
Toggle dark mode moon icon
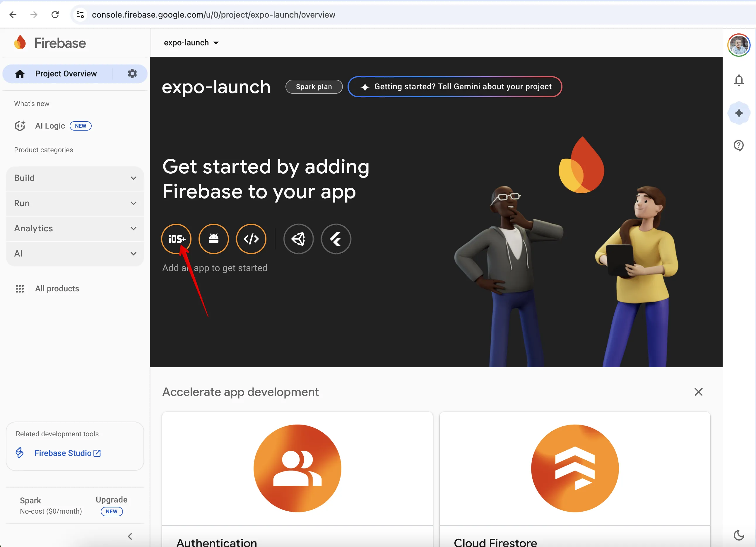pyautogui.click(x=739, y=535)
